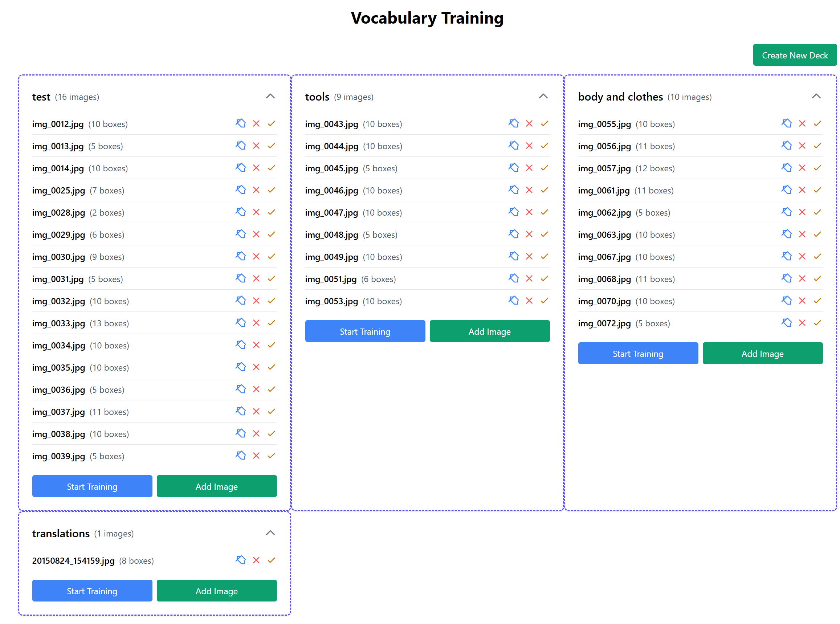Toggle the checkmark for img_0048.jpg
Viewport: 840px width, 624px height.
tap(544, 234)
